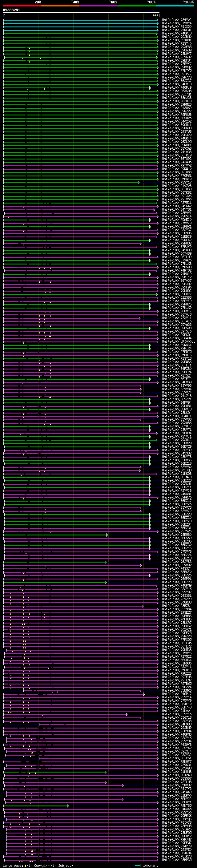Select the label UniRef100_P27521
The width and height of the screenshot is (197, 868).
point(177,203)
